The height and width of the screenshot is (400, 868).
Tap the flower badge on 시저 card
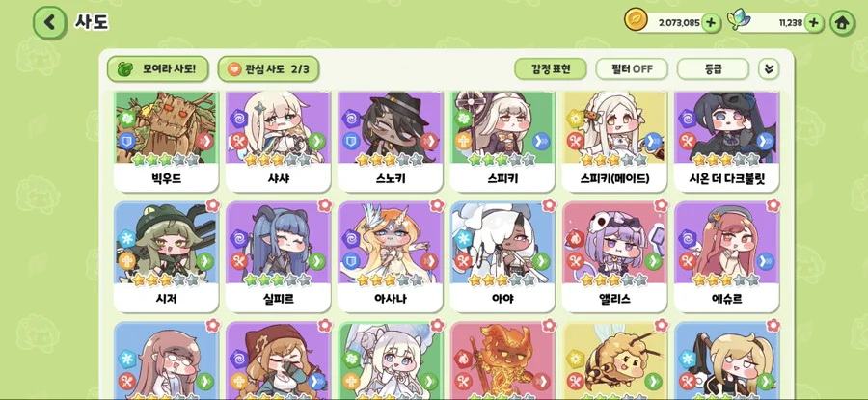pyautogui.click(x=213, y=205)
